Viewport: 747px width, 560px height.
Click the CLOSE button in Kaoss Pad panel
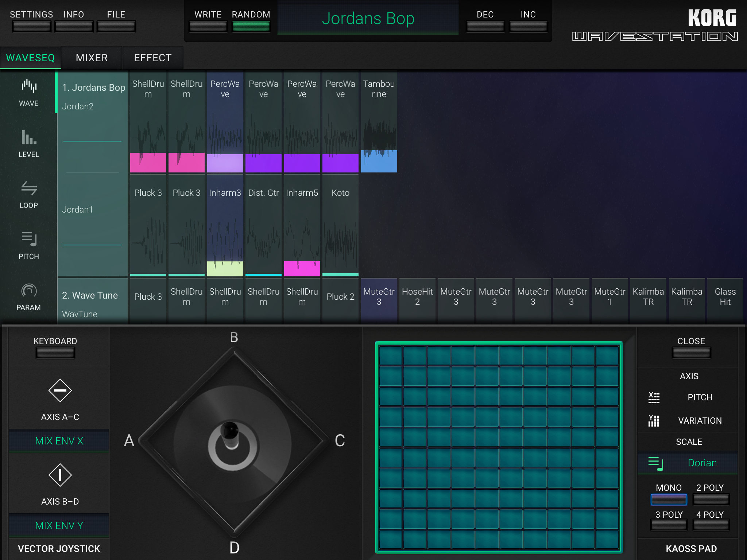(692, 353)
